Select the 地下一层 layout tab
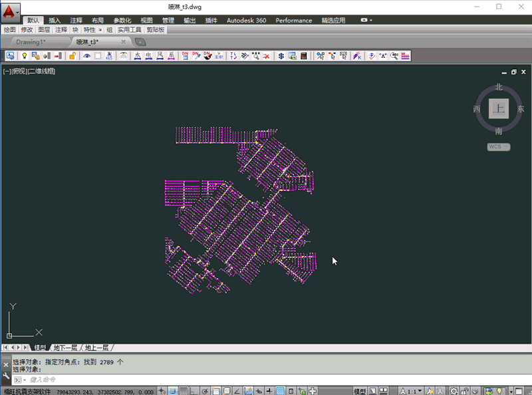The width and height of the screenshot is (532, 395). coord(66,348)
